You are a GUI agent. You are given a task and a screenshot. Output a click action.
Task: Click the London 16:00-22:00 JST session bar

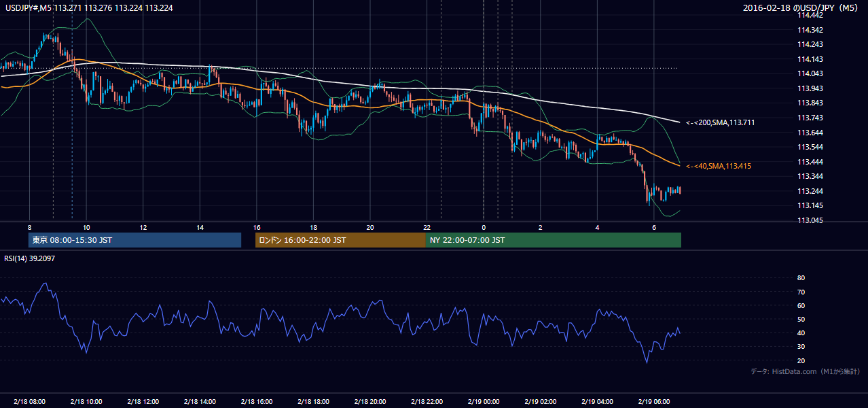[340, 240]
